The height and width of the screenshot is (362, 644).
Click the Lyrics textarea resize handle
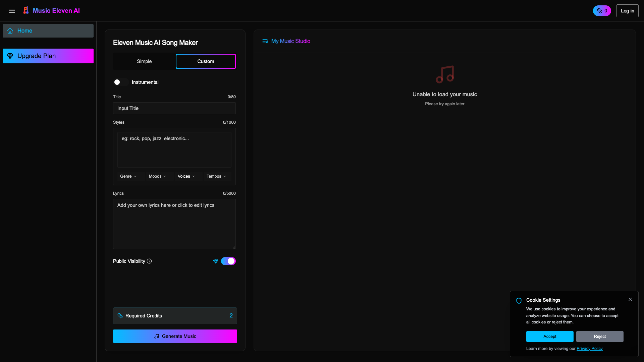click(234, 247)
